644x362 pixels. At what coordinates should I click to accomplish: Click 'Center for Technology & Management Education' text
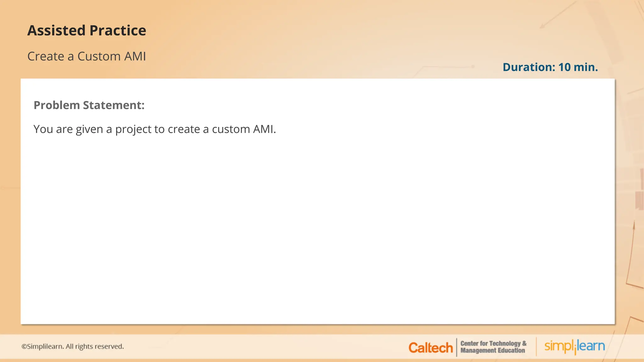[493, 347]
